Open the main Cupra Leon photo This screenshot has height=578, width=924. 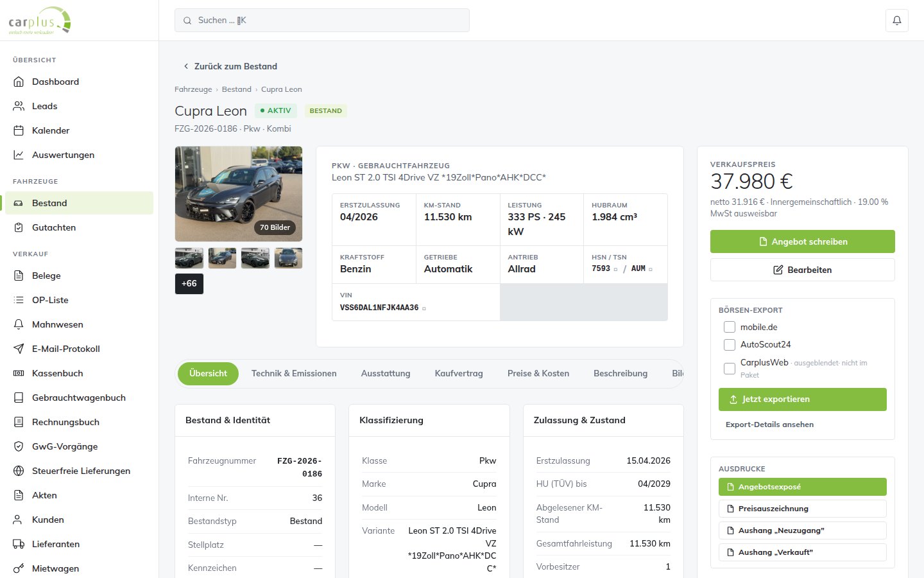tap(239, 194)
